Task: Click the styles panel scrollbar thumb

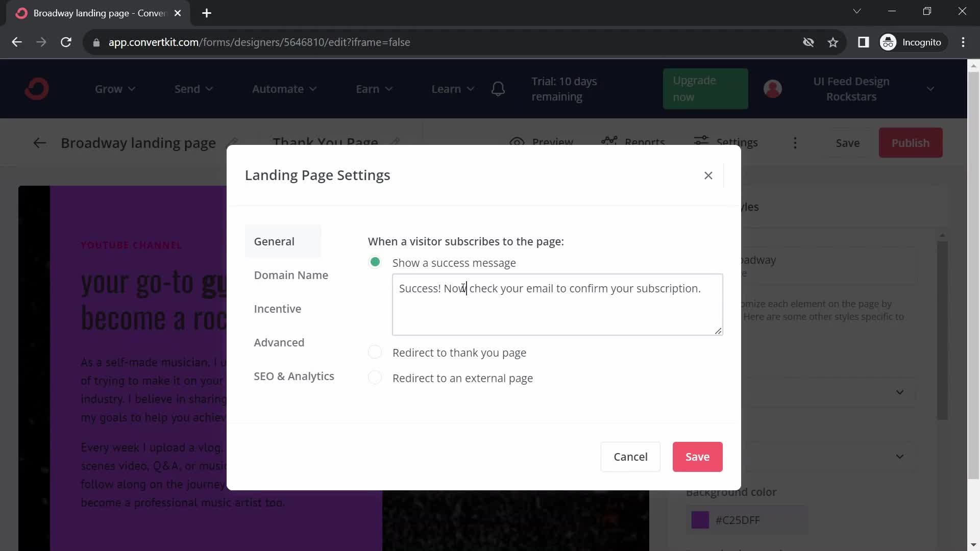Action: [942, 331]
